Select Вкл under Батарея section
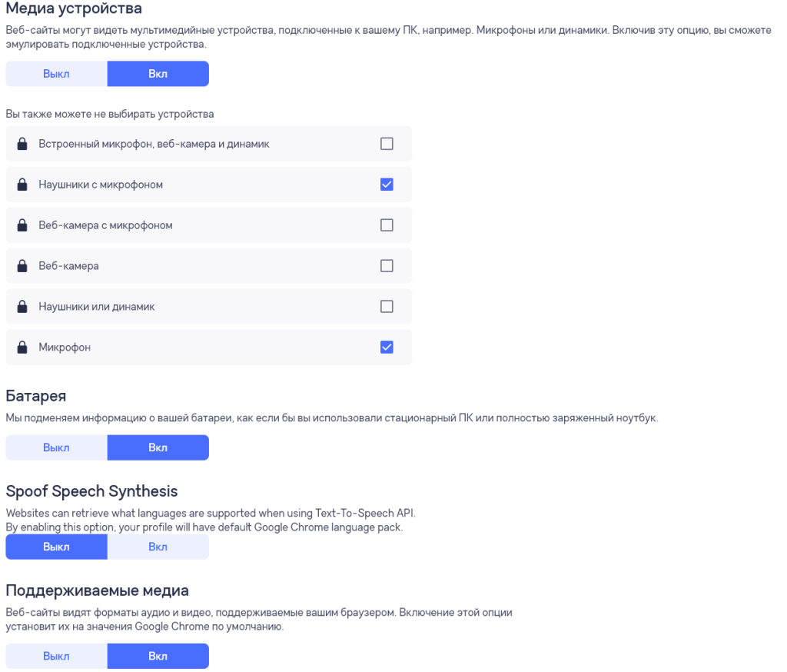The width and height of the screenshot is (787, 672). 158,447
